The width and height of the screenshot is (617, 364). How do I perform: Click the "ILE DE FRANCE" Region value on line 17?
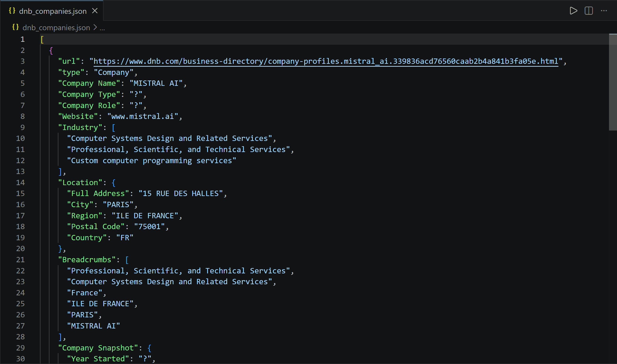145,216
